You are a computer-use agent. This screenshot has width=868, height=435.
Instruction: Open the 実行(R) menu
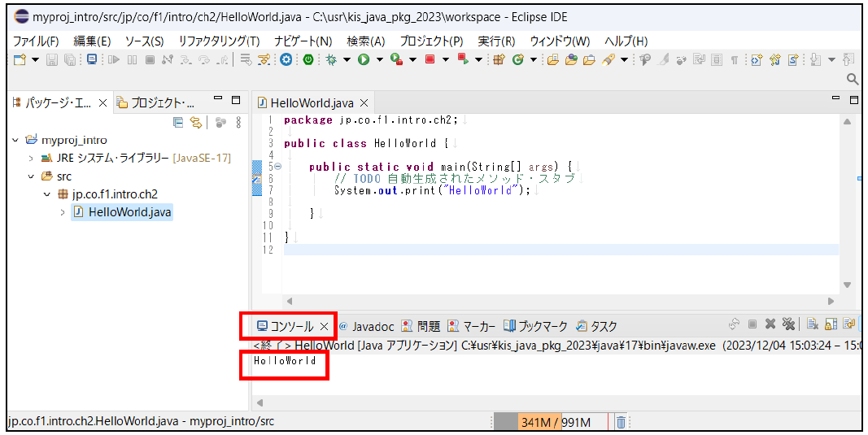495,41
